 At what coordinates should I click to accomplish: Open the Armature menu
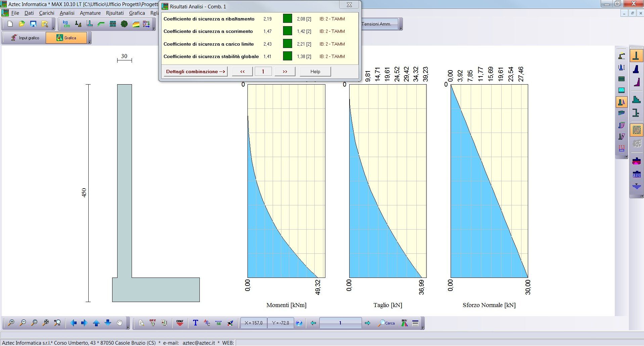[90, 13]
